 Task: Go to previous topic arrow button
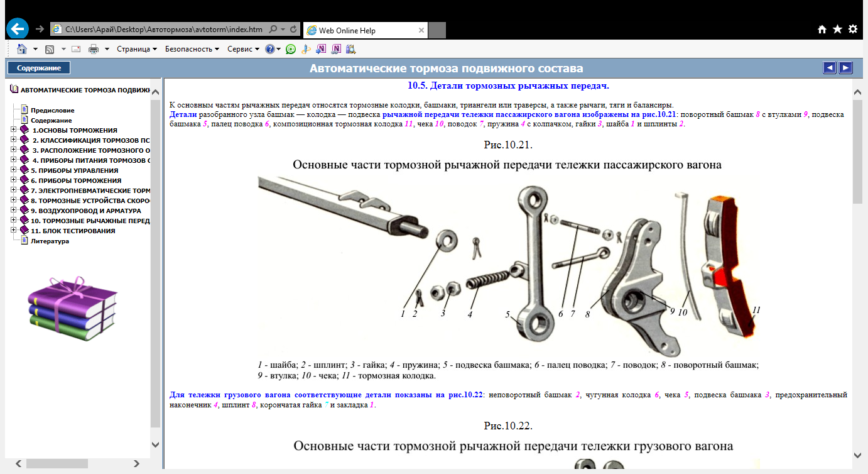tap(830, 68)
